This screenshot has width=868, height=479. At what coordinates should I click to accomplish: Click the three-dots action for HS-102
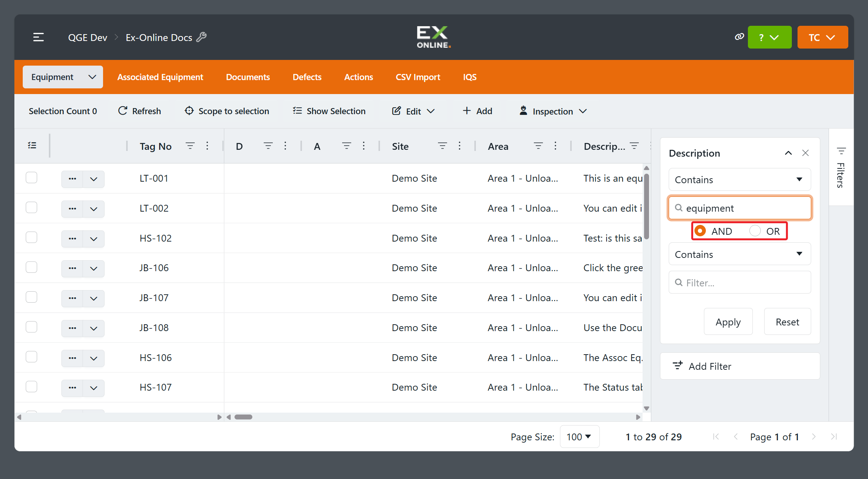72,239
